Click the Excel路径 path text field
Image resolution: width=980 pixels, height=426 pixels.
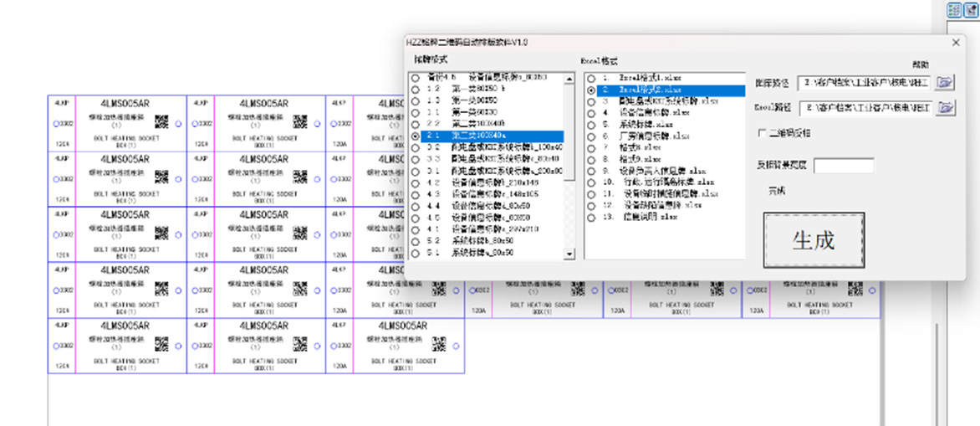865,108
